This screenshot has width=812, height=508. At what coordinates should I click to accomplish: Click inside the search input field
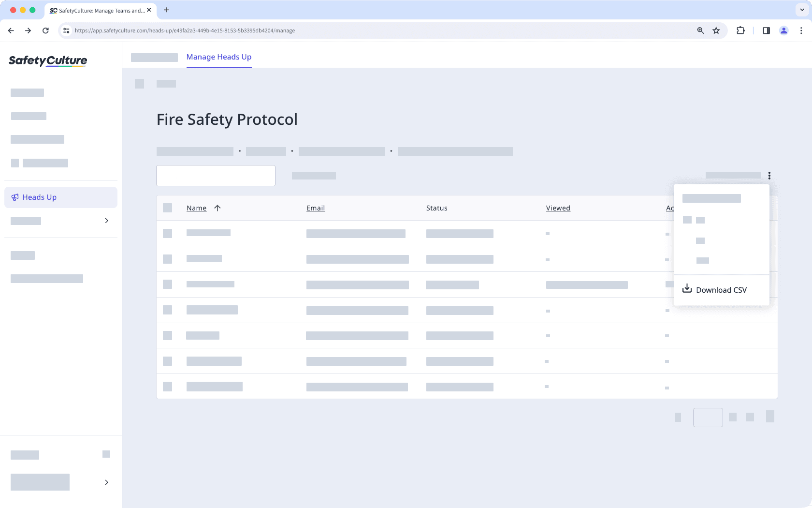(x=216, y=175)
